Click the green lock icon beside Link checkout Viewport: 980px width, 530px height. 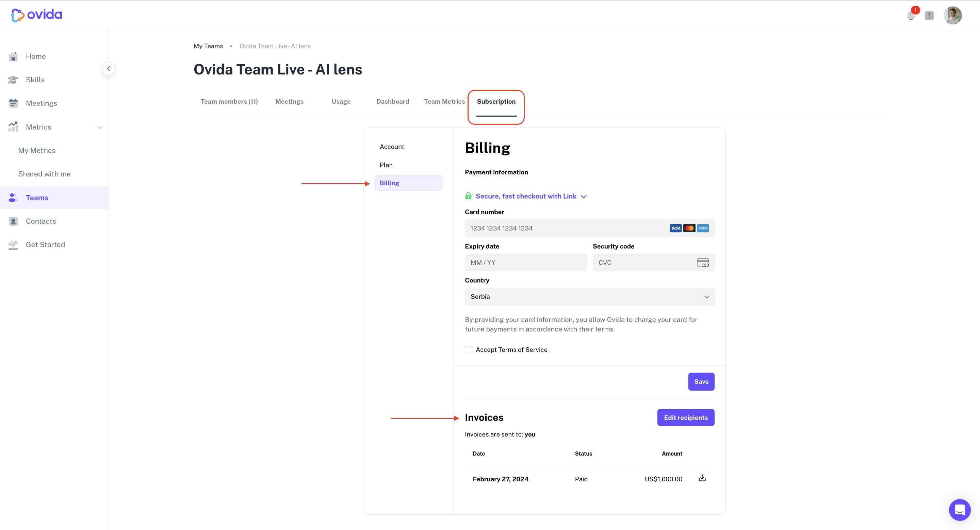[468, 196]
